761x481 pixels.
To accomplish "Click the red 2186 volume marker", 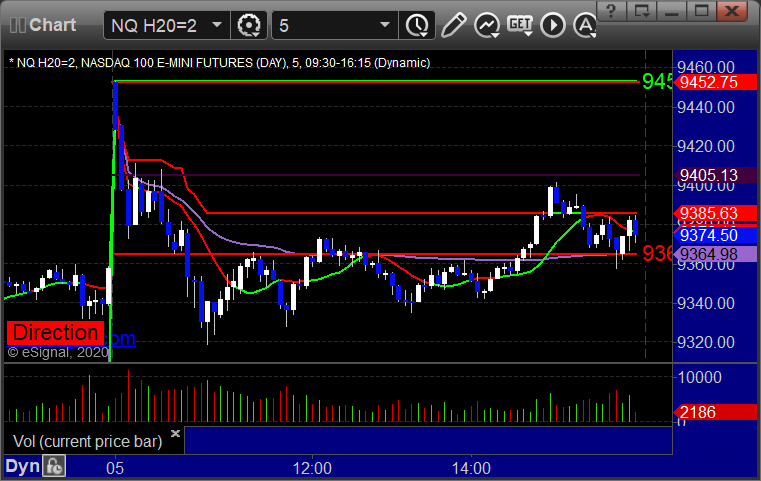I will (x=715, y=412).
